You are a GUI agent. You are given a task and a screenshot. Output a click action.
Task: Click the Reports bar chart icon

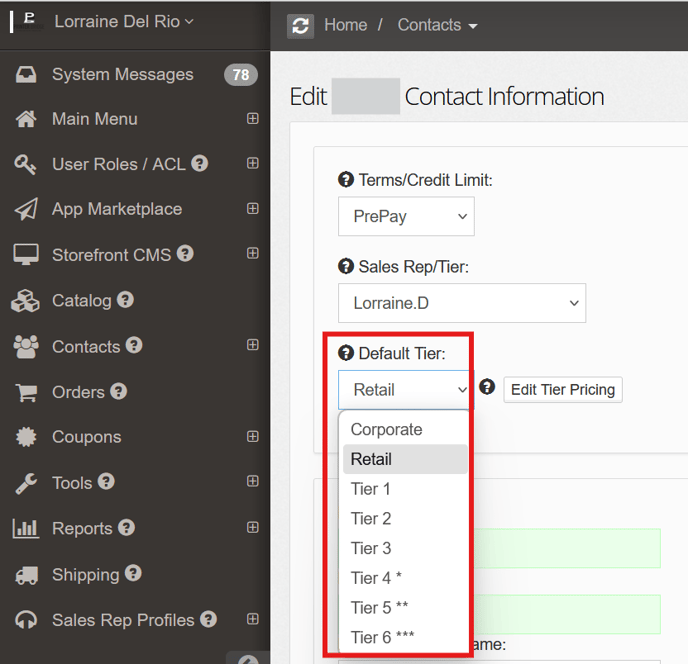click(26, 528)
